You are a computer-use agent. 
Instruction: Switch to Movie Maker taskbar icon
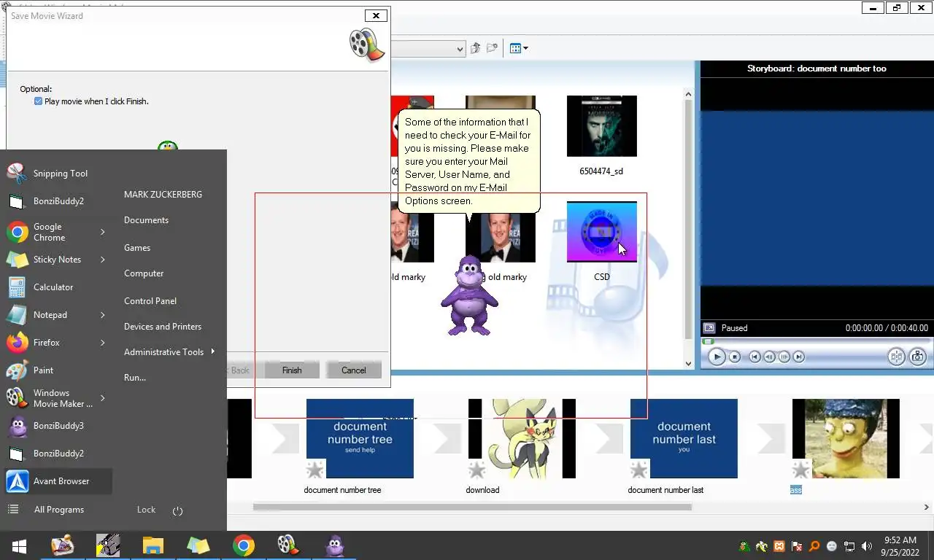tap(287, 545)
